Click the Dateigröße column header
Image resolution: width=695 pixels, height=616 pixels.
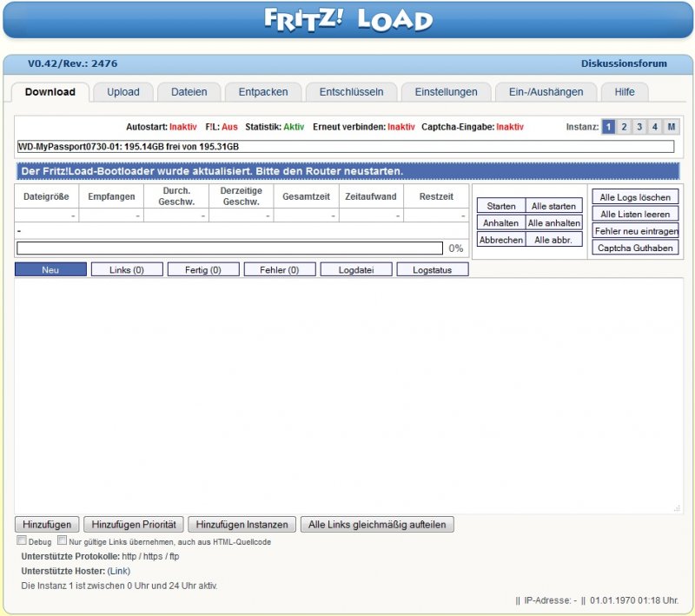click(46, 196)
